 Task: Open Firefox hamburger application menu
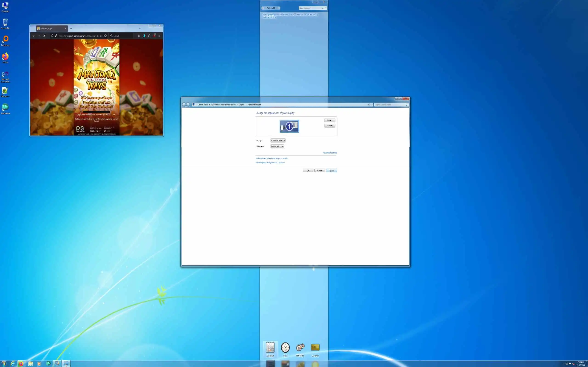159,36
